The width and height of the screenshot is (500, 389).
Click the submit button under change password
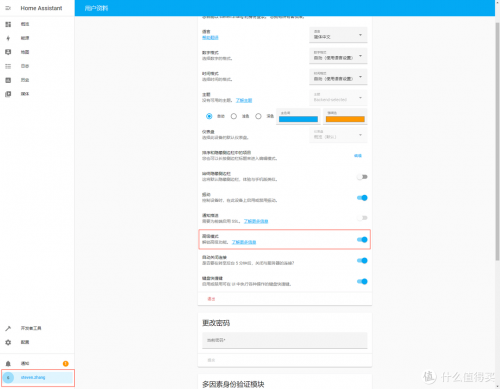211,360
